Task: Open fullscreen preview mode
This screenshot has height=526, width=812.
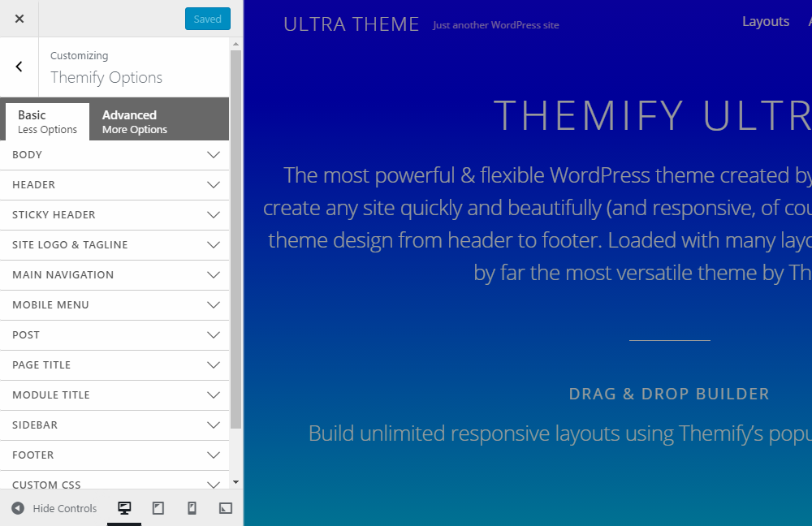Action: [x=225, y=507]
